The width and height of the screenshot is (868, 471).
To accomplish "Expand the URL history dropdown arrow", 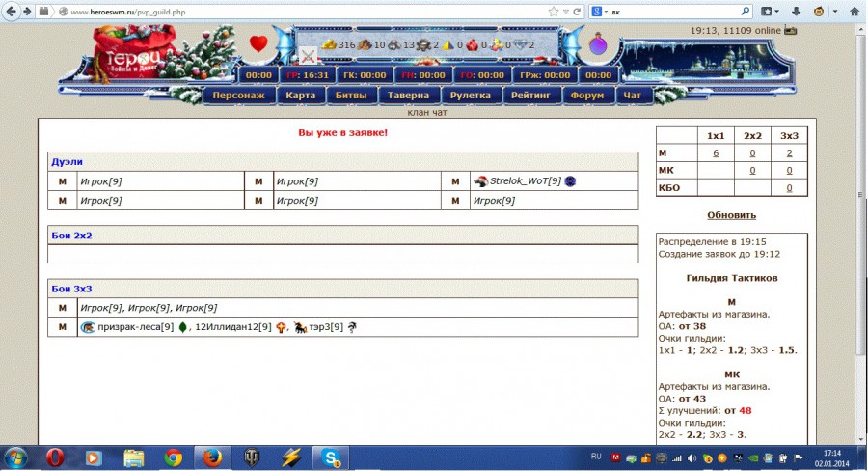I will [x=565, y=12].
